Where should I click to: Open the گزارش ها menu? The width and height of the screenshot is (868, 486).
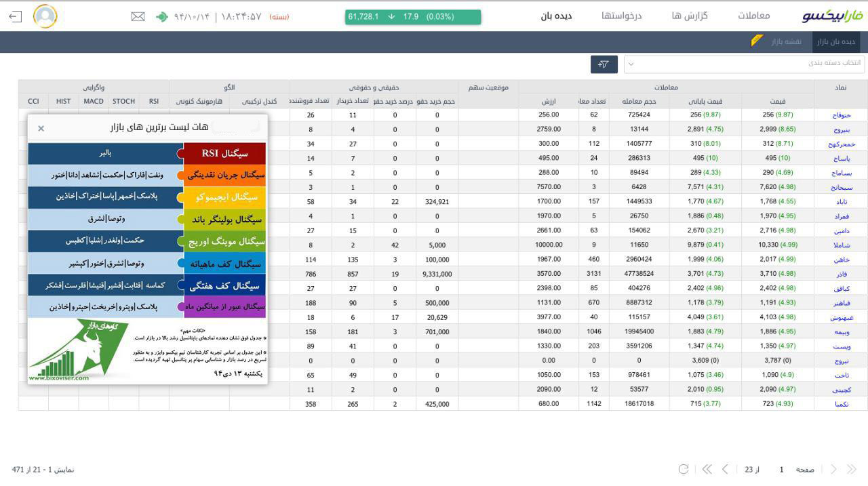pyautogui.click(x=690, y=16)
